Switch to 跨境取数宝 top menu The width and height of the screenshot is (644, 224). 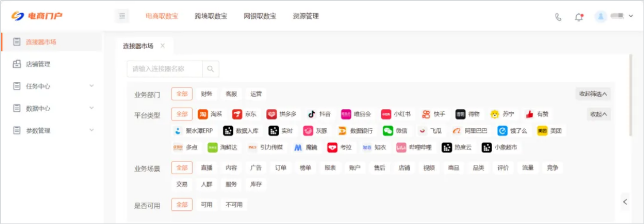(211, 17)
